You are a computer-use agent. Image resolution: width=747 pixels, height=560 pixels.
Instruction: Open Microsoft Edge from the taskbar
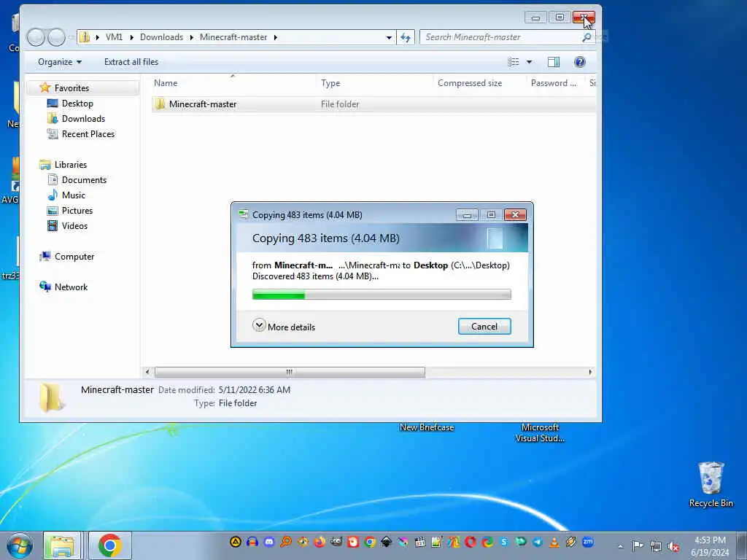point(487,542)
